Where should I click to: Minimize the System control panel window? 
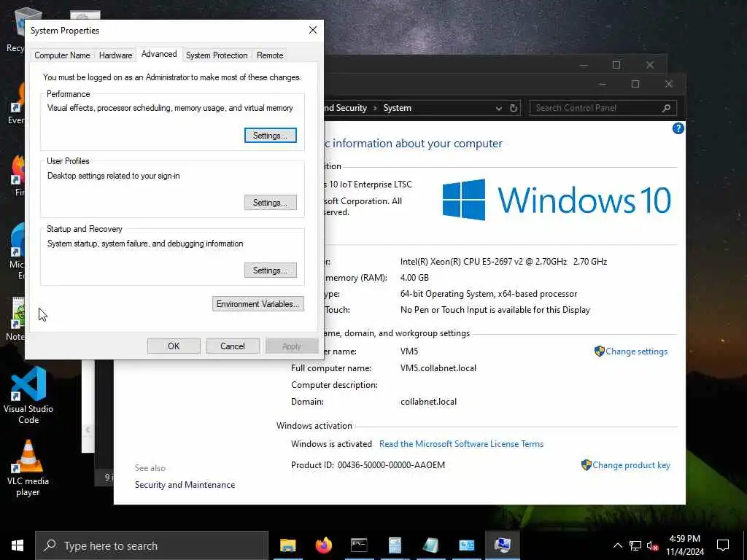[603, 85]
